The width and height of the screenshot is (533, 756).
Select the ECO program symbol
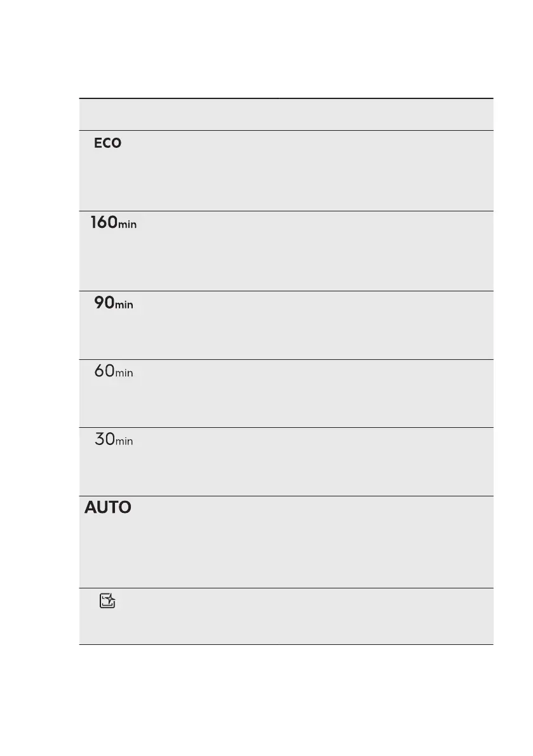tap(107, 143)
